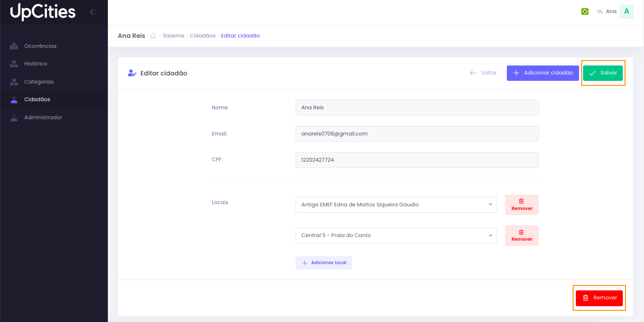Click the CPF input field

(x=417, y=160)
